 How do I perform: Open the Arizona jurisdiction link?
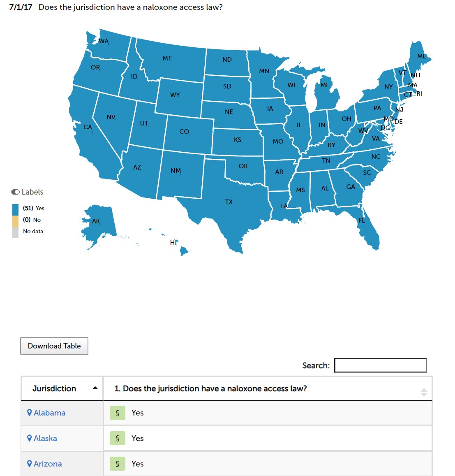48,464
